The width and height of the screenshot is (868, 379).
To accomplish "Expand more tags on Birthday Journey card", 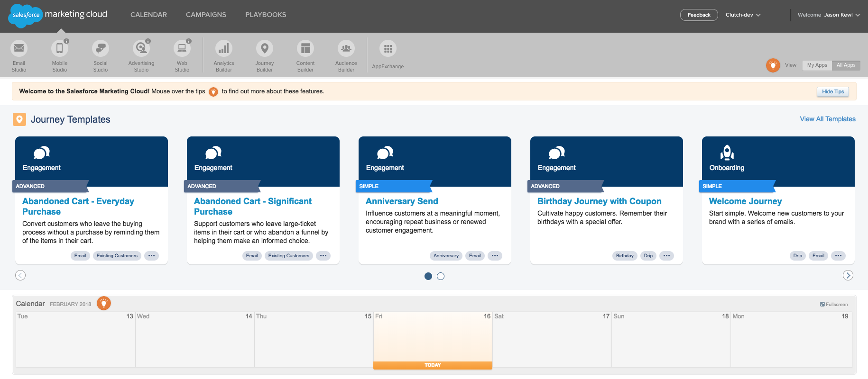I will tap(666, 256).
